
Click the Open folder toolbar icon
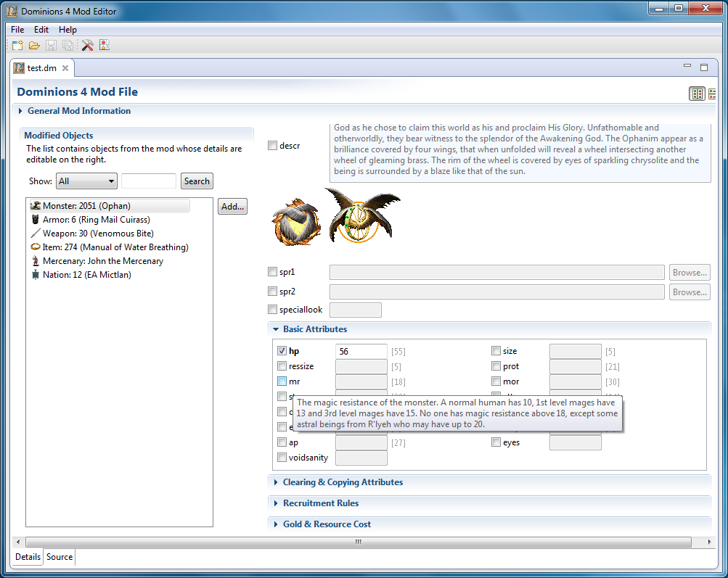[x=34, y=45]
